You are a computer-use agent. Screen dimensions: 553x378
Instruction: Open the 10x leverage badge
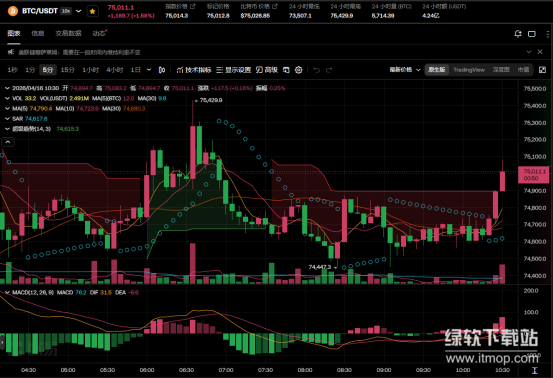(66, 11)
